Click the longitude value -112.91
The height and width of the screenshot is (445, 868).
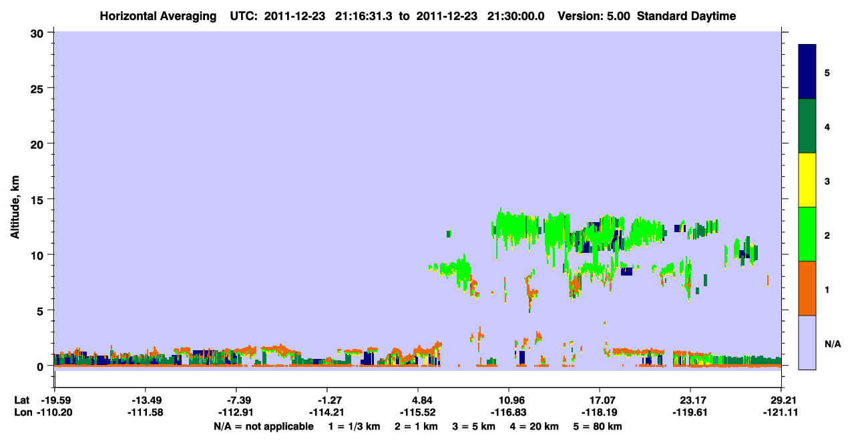pos(236,413)
